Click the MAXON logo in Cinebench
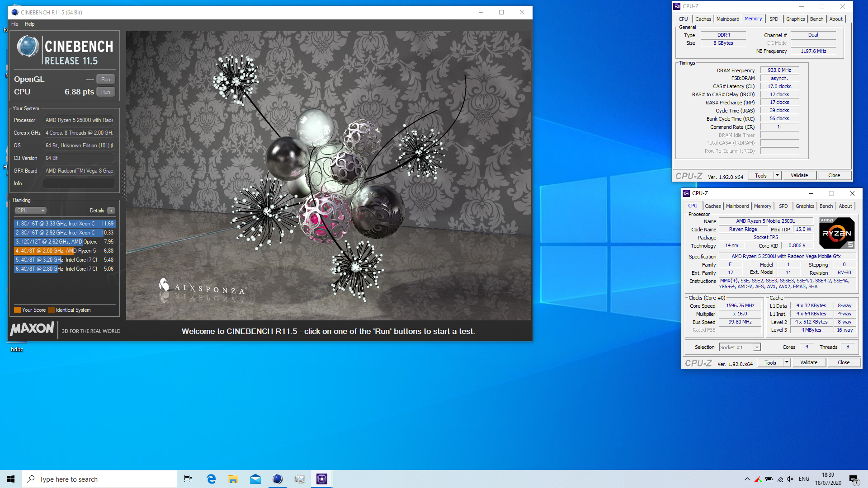868x488 pixels. pos(32,328)
